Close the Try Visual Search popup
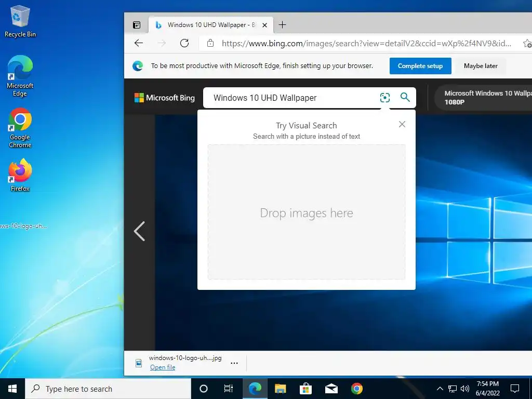Viewport: 532px width, 399px height. 402,124
